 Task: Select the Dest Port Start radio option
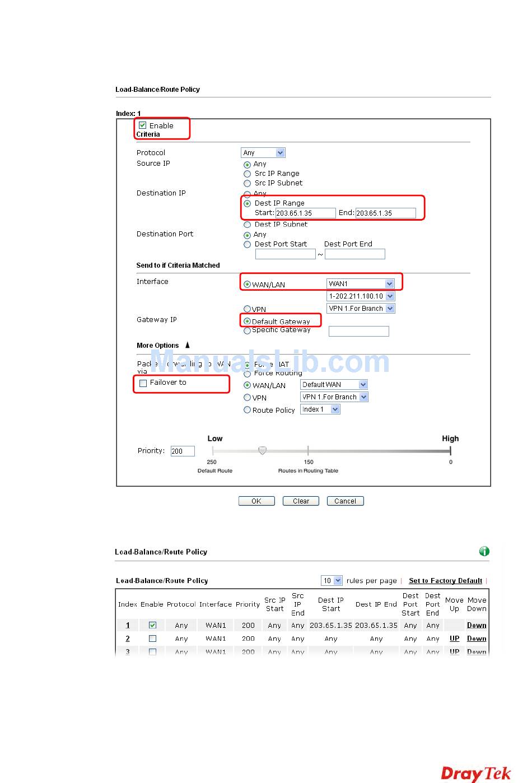[x=247, y=245]
